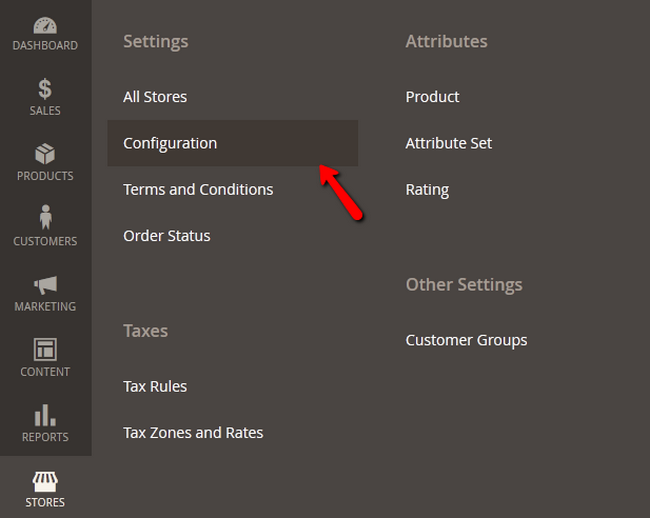Open Sales via the dollar sign icon
Screen dimensions: 650x518
pyautogui.click(x=45, y=89)
